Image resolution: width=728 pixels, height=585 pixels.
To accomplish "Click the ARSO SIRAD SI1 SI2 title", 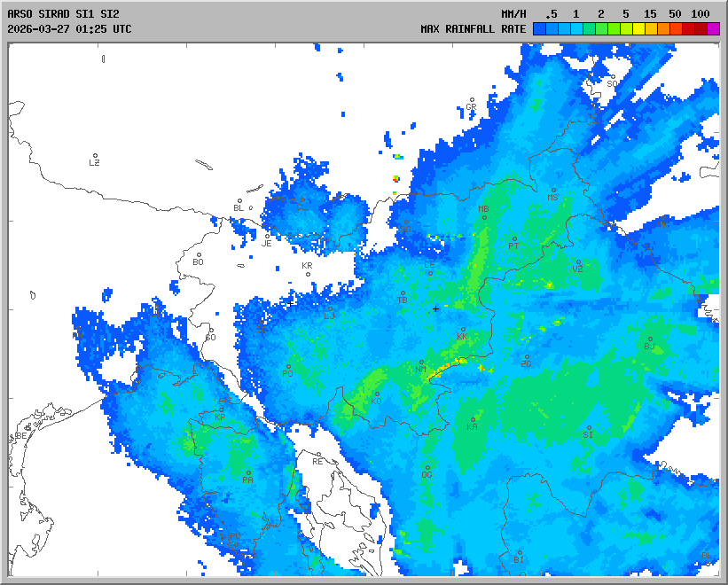I will (x=62, y=14).
